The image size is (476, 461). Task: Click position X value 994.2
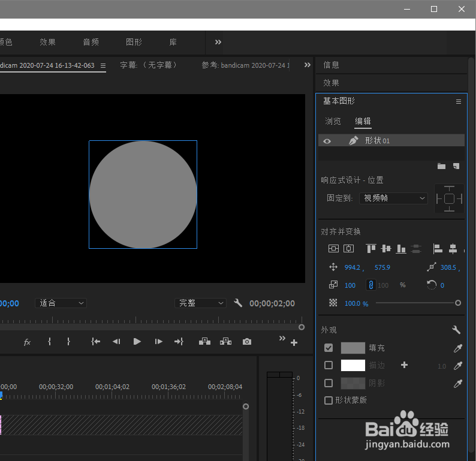tap(352, 267)
